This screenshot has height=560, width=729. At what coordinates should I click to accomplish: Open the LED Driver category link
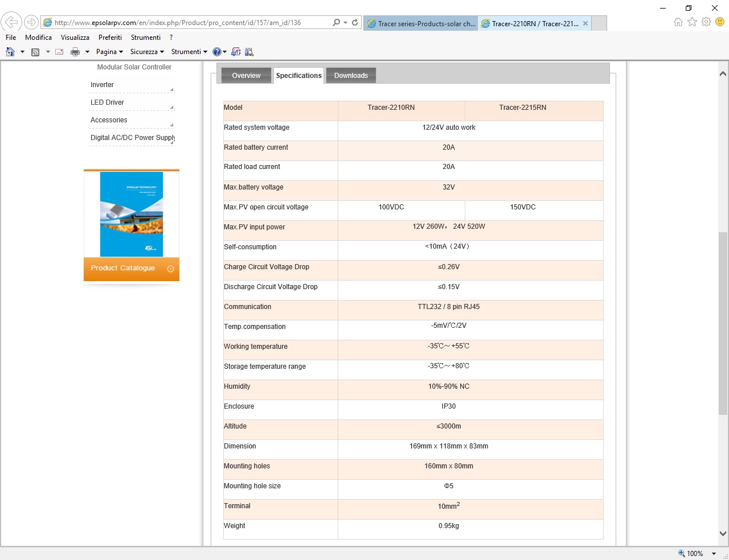point(107,102)
